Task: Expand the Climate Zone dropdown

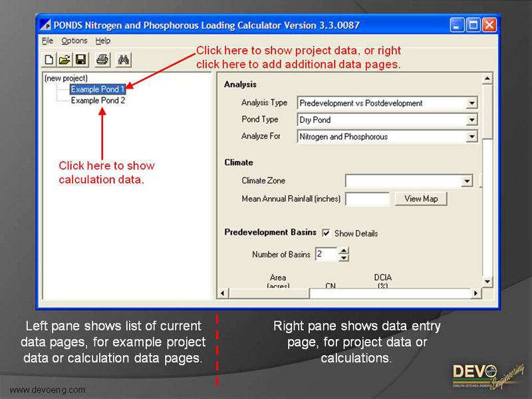Action: 466,181
